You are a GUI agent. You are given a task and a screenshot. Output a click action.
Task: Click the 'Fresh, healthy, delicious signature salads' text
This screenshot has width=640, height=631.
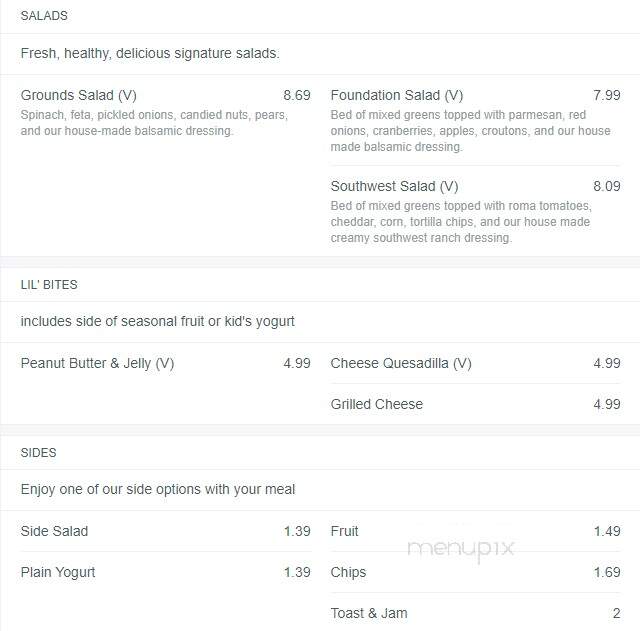150,53
